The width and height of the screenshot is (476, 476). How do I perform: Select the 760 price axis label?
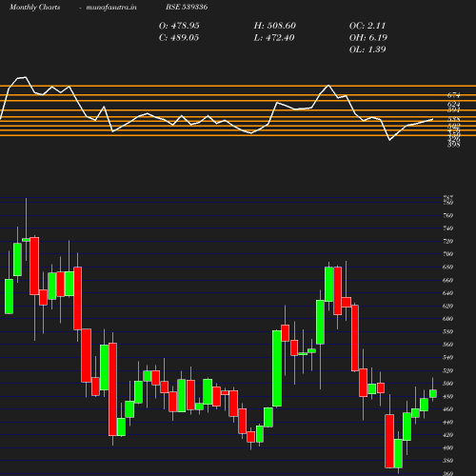(x=447, y=215)
